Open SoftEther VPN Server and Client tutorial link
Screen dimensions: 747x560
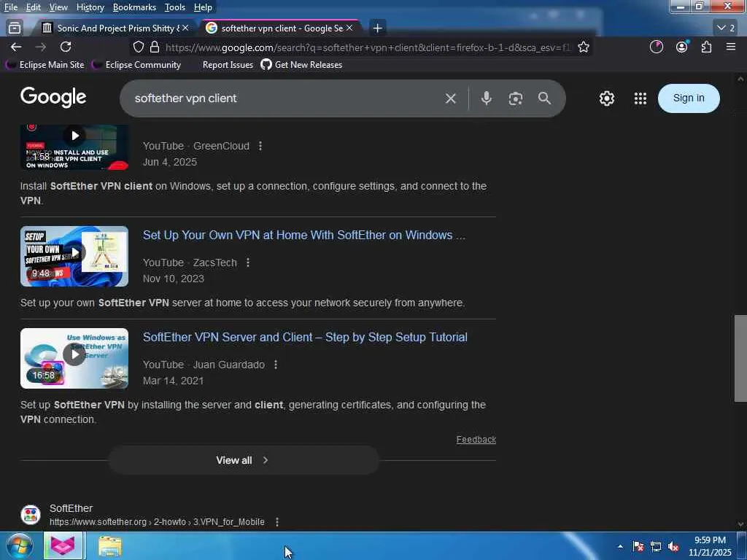click(305, 337)
